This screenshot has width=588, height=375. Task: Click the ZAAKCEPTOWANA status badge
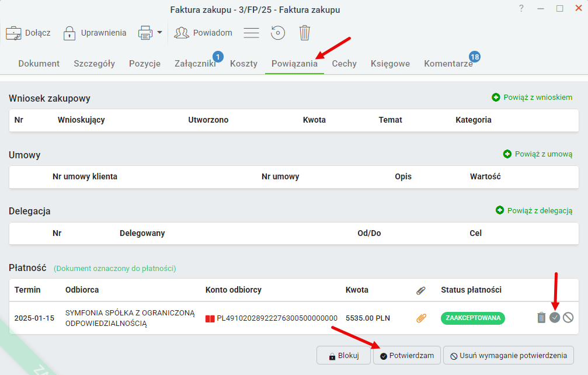473,318
